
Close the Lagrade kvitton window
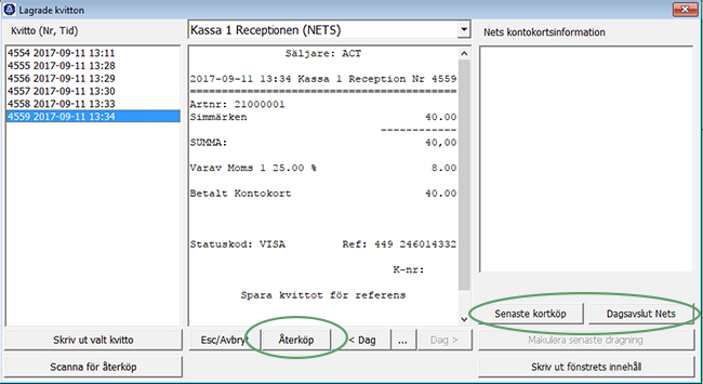(685, 9)
